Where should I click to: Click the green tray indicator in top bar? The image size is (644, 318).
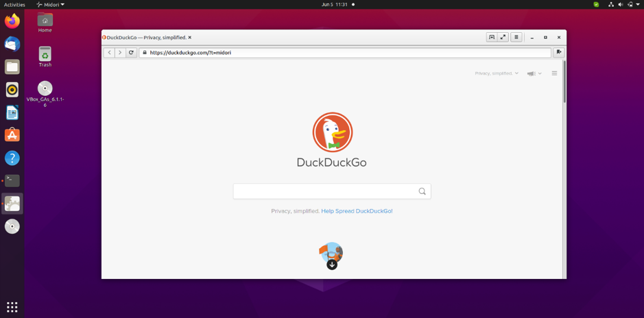pos(596,5)
